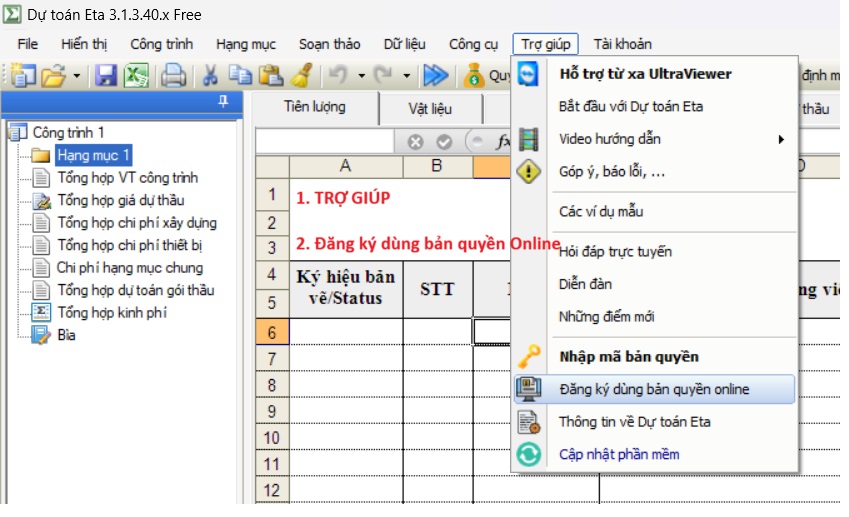Viewport: 849px width, 517px height.
Task: Open the Hiển thị menu
Action: point(84,44)
